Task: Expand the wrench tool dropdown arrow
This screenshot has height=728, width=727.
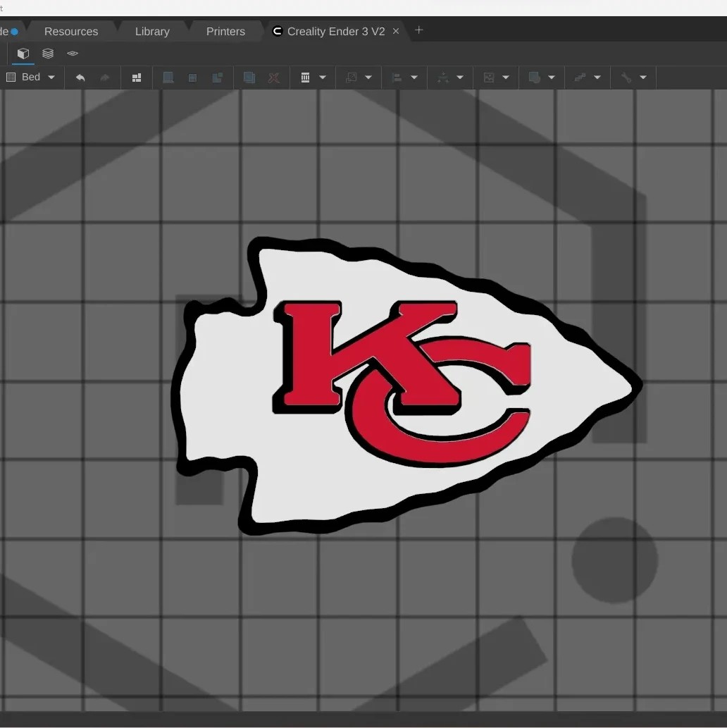Action: pos(643,78)
